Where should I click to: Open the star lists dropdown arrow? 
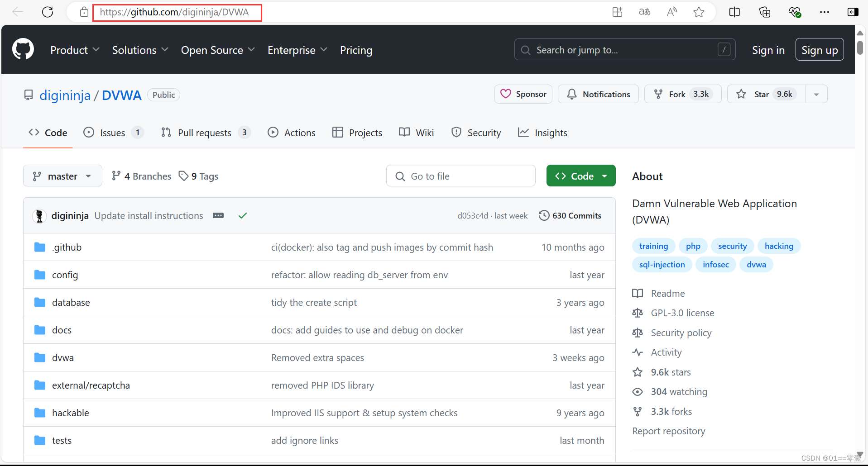click(816, 94)
